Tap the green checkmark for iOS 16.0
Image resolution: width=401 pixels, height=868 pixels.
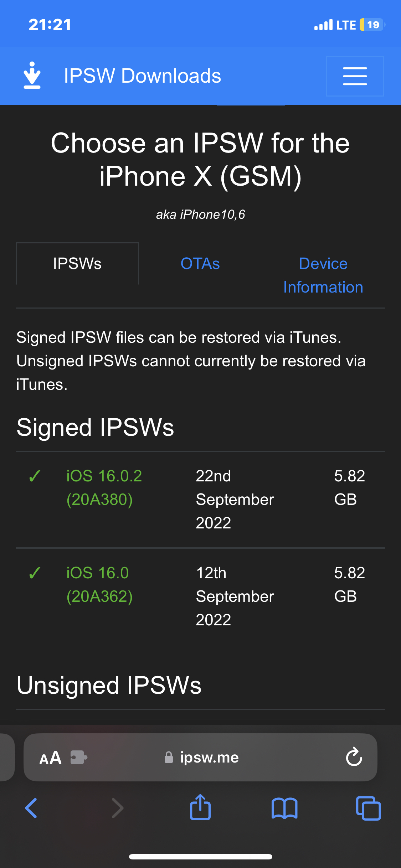click(35, 573)
